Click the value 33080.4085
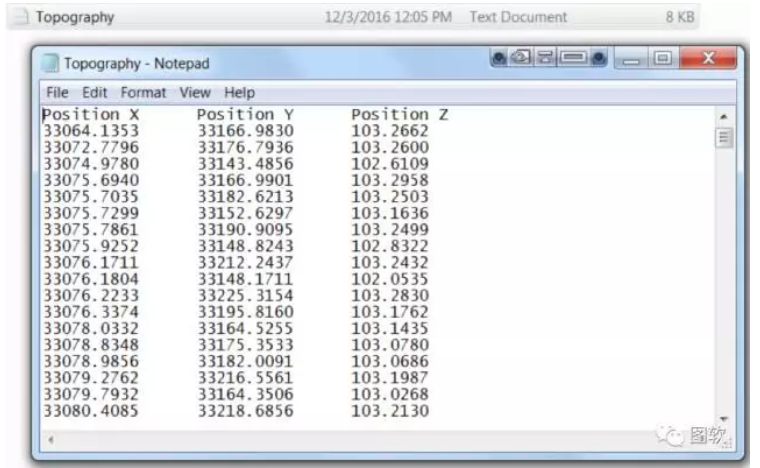Viewport: 760px width, 468px height. [x=91, y=411]
